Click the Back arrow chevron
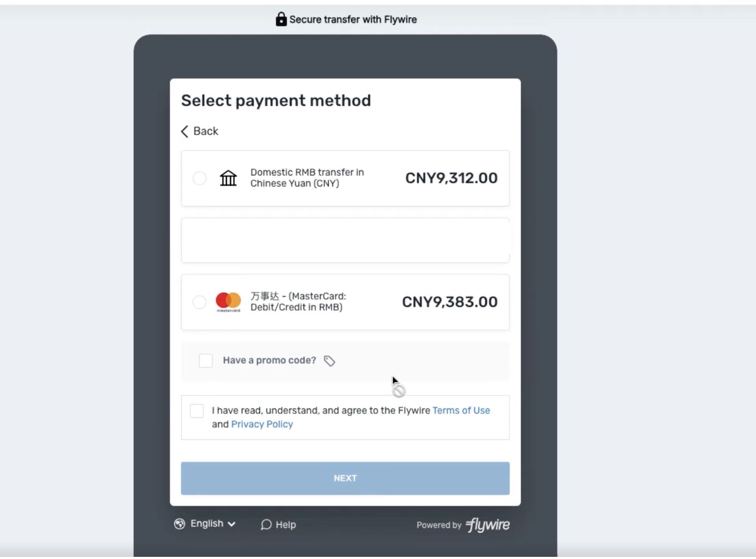 click(185, 131)
